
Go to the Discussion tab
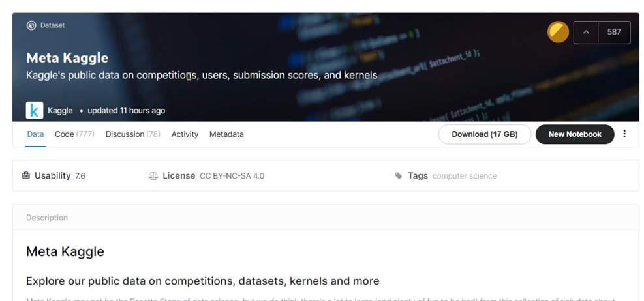[x=132, y=134]
